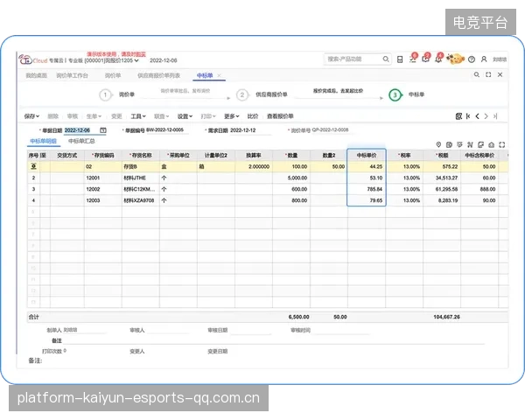The image size is (525, 420).
Task: Open the 中标单明细 sub-tab
Action: 43,141
